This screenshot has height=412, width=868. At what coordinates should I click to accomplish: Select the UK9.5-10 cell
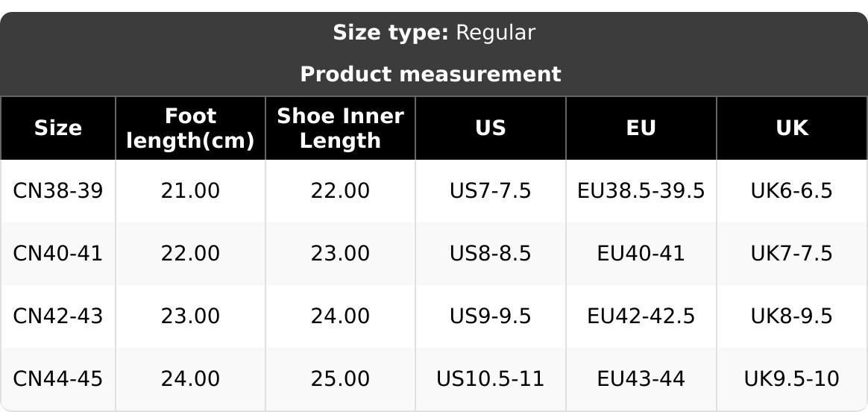pyautogui.click(x=791, y=379)
